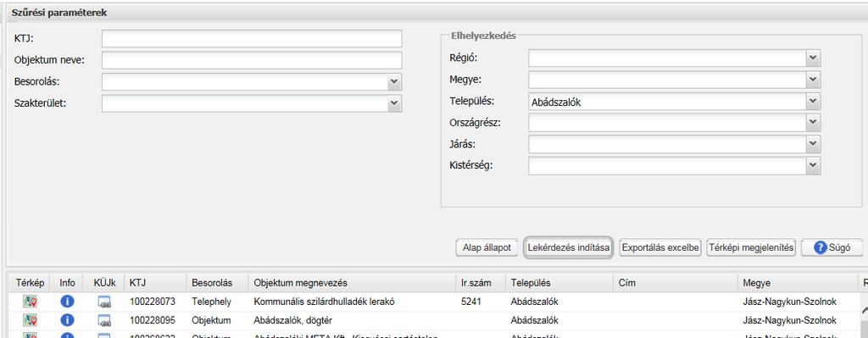Sort by Település column header
868x338 pixels.
click(559, 283)
